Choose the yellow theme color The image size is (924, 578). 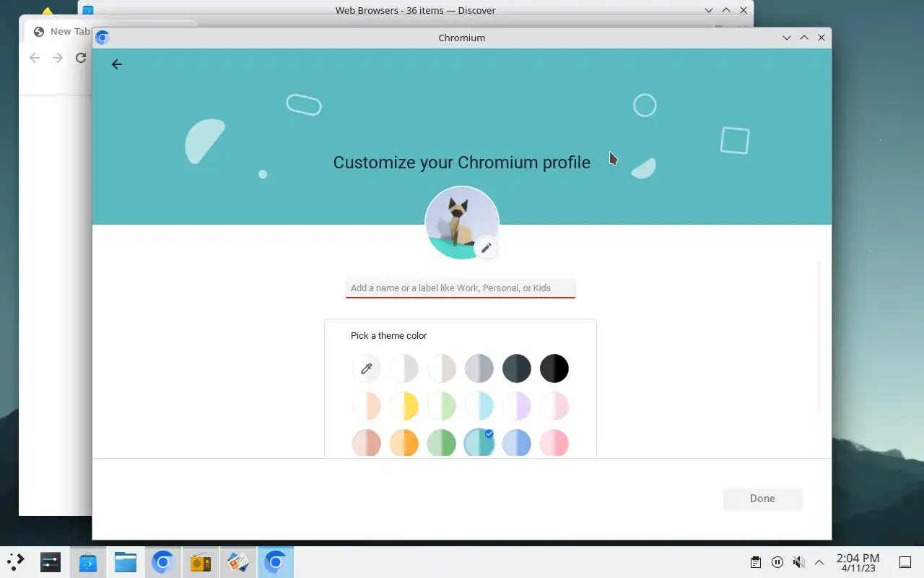[x=404, y=406]
